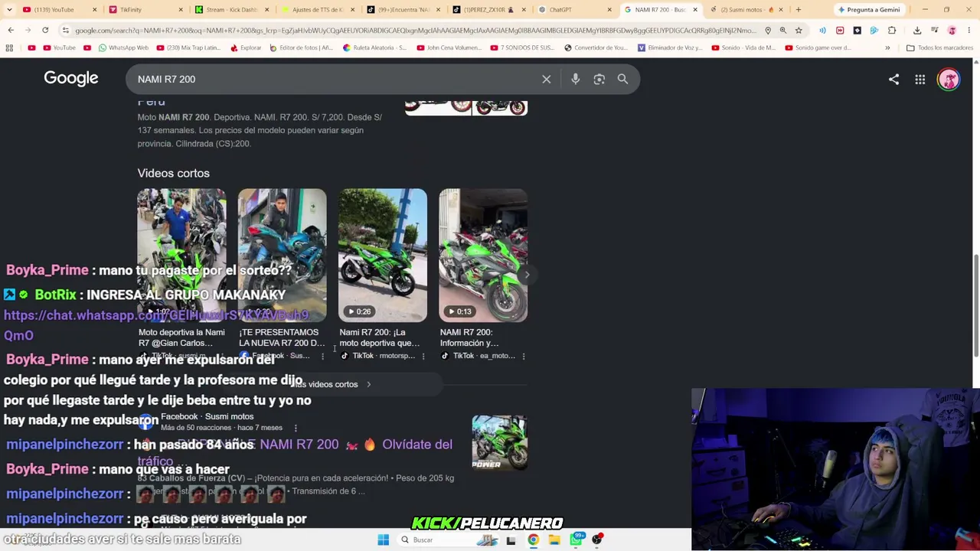
Task: Share this results page with the share icon
Action: [893, 79]
